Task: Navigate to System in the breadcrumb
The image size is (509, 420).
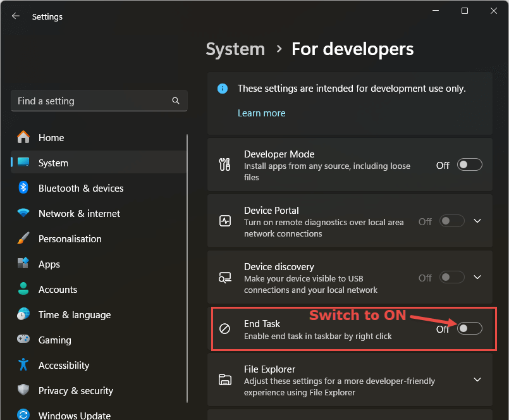Action: 235,49
